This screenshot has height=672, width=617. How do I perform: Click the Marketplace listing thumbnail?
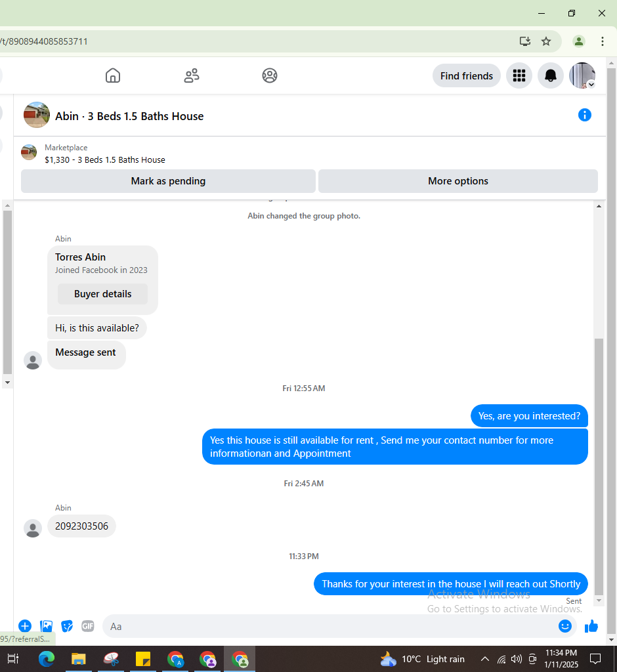(x=29, y=152)
